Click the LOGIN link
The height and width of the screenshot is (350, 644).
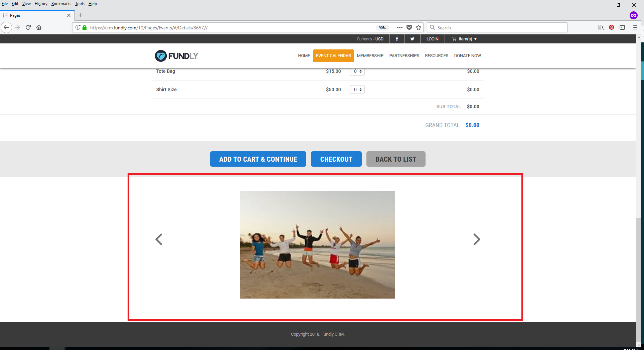pos(433,39)
